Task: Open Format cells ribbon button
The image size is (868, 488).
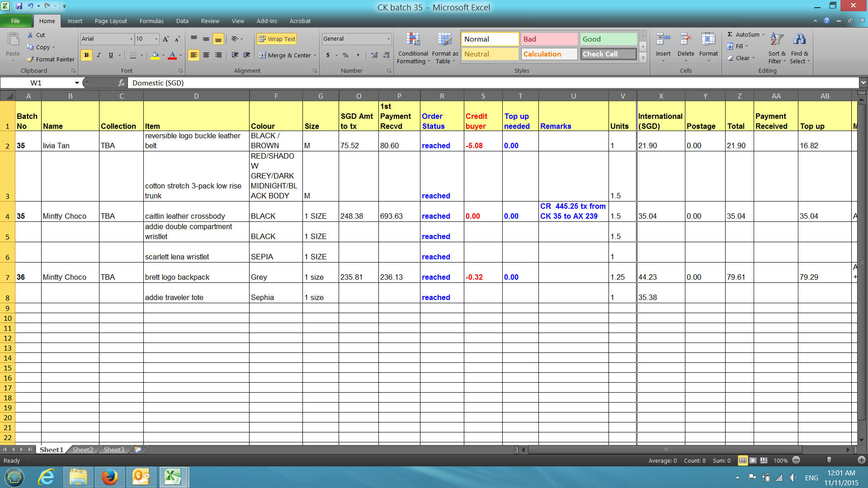Action: click(x=708, y=47)
